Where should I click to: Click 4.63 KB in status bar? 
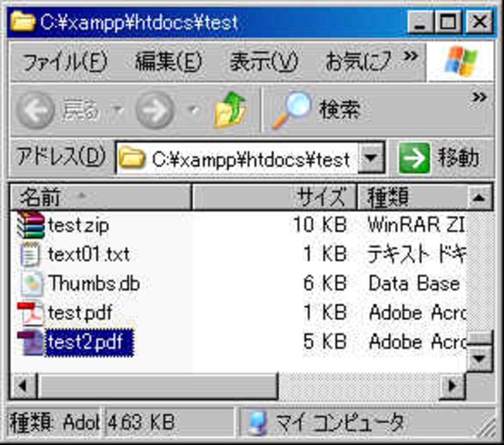[141, 422]
